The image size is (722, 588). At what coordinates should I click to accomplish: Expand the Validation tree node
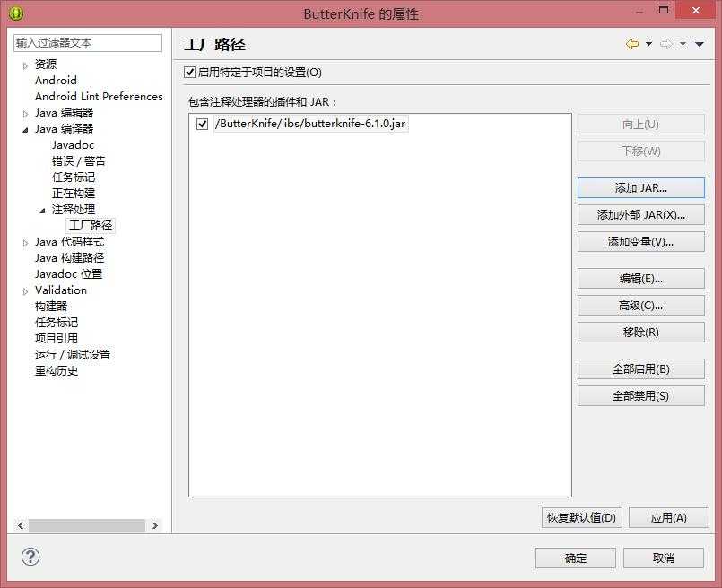25,291
